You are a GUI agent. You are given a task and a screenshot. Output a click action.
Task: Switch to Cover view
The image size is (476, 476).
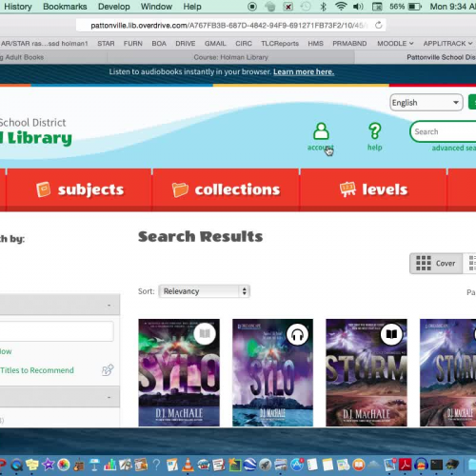(x=436, y=264)
